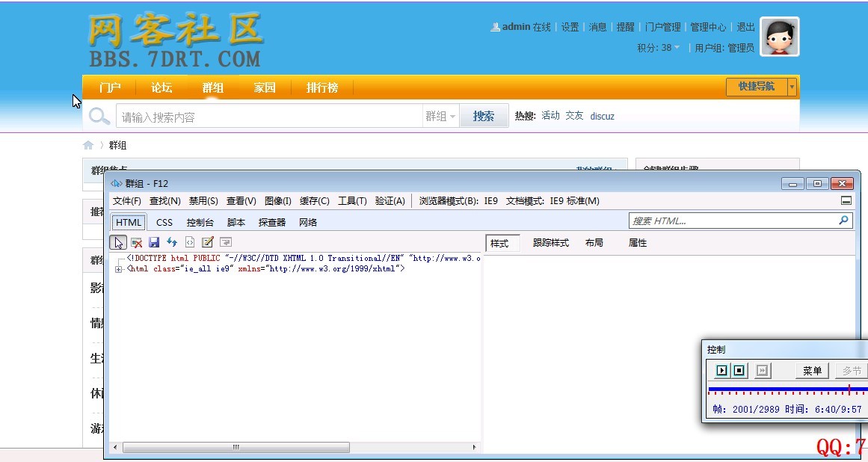Click the unpin developer tools icon
The height and width of the screenshot is (462, 868).
click(x=846, y=201)
